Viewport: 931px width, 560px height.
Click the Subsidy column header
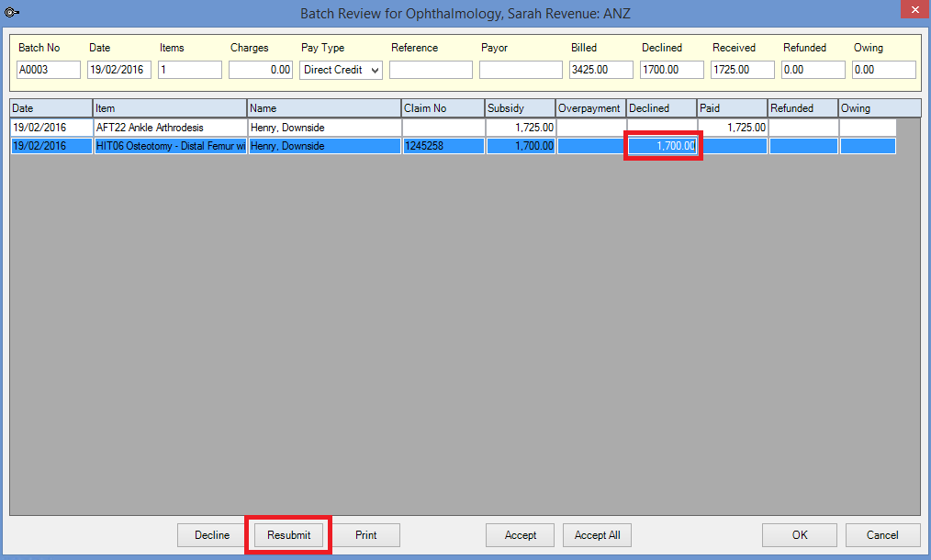coord(520,108)
